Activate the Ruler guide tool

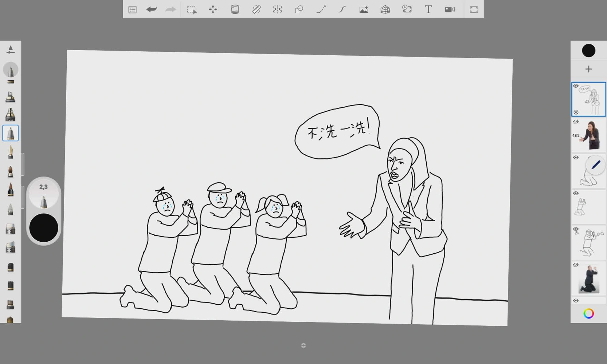pyautogui.click(x=256, y=9)
